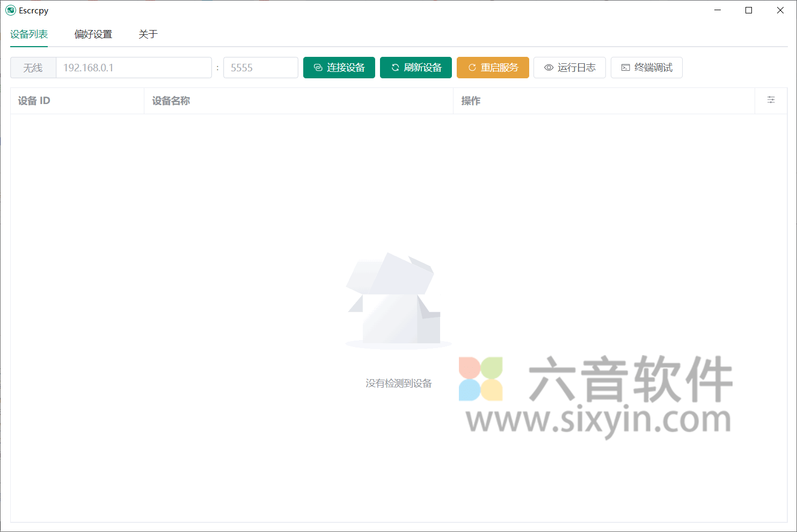Toggle the 无线 wireless connection mode
The height and width of the screenshot is (532, 797).
point(33,68)
